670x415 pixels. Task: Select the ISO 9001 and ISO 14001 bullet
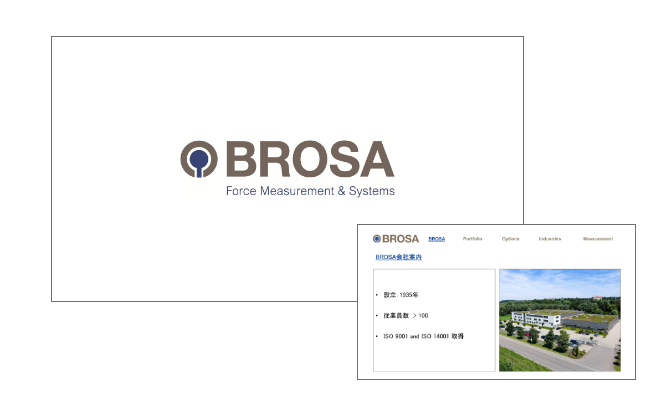[423, 336]
